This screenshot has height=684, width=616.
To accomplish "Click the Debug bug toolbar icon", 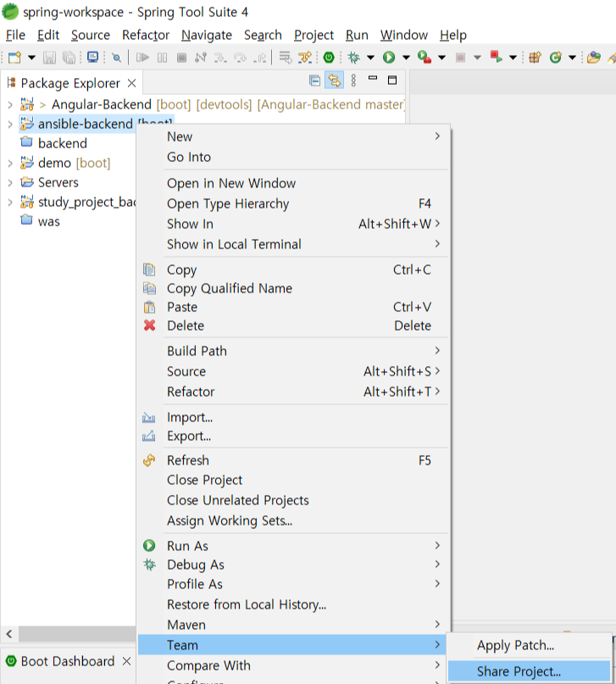I will 353,57.
